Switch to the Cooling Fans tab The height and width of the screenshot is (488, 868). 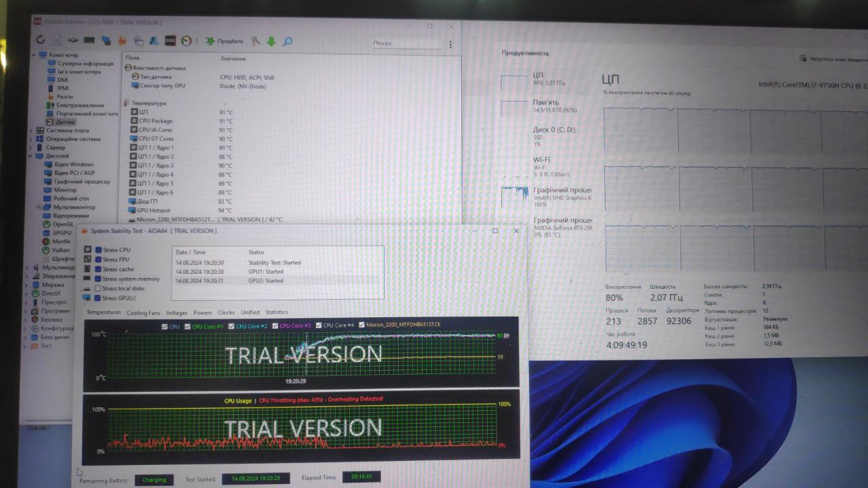(143, 312)
